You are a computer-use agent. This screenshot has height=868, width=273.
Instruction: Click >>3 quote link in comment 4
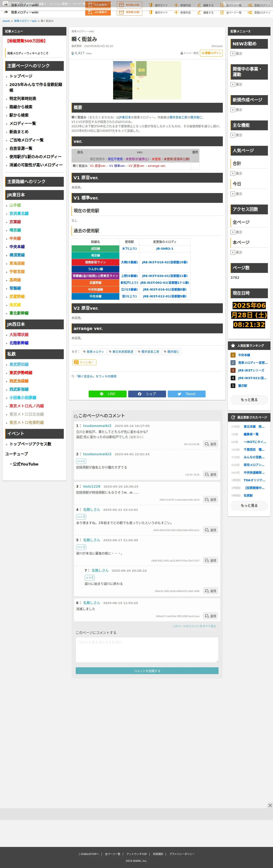[81, 517]
